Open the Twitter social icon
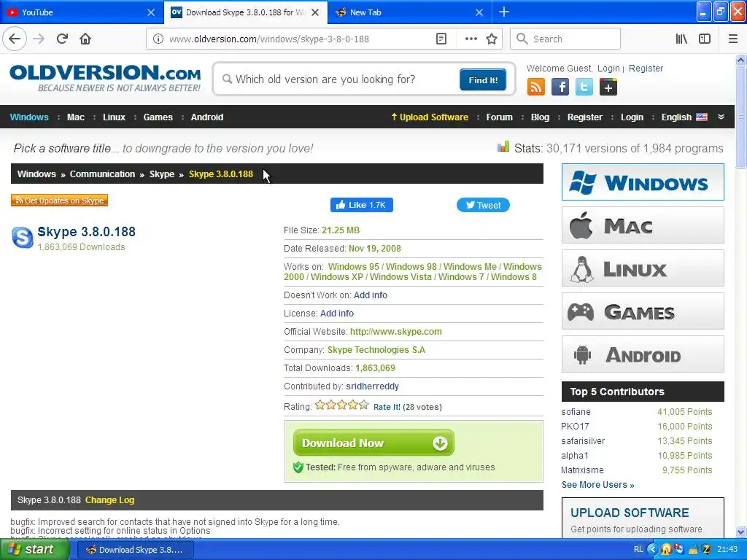747x560 pixels. pyautogui.click(x=584, y=87)
